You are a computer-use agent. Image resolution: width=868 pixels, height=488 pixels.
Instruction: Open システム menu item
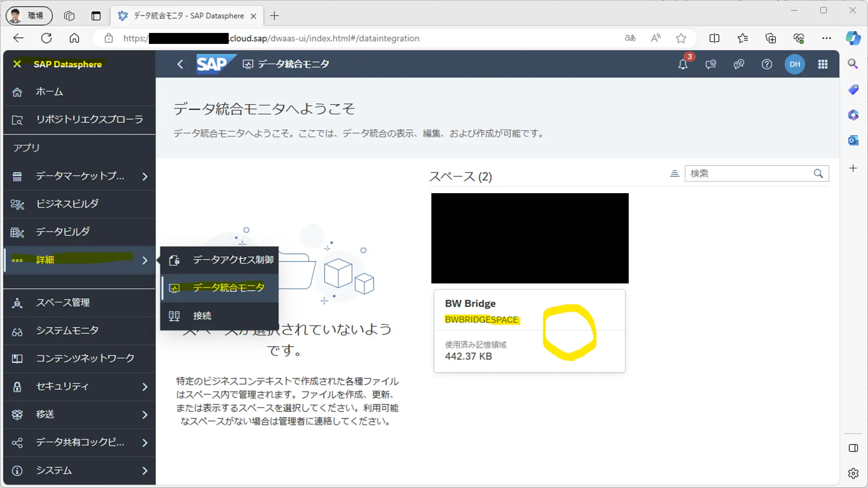[79, 471]
